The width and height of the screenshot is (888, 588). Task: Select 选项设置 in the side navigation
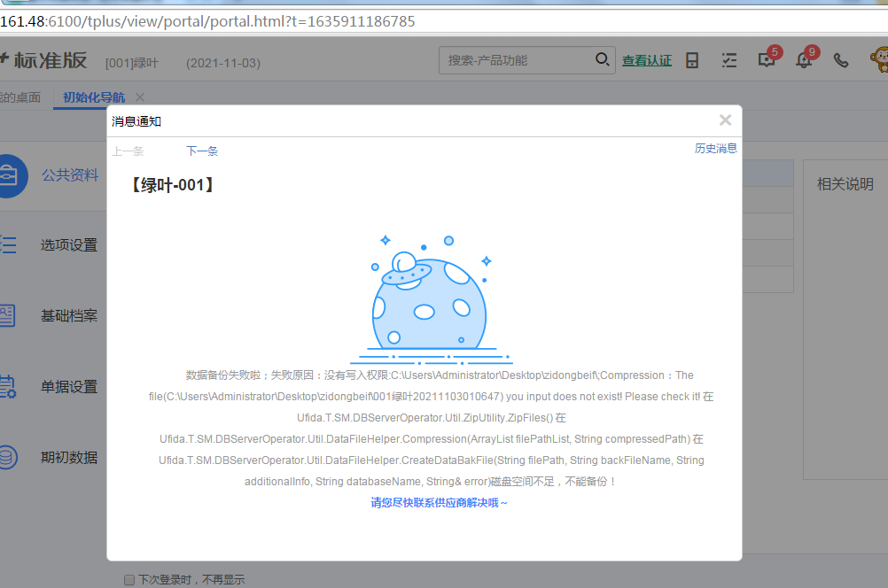click(69, 245)
